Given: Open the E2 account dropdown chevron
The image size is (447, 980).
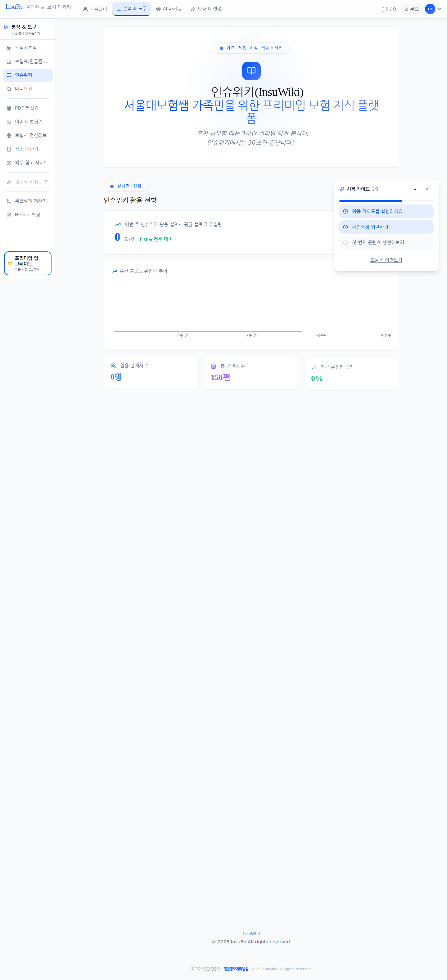Looking at the screenshot, I should [x=439, y=9].
